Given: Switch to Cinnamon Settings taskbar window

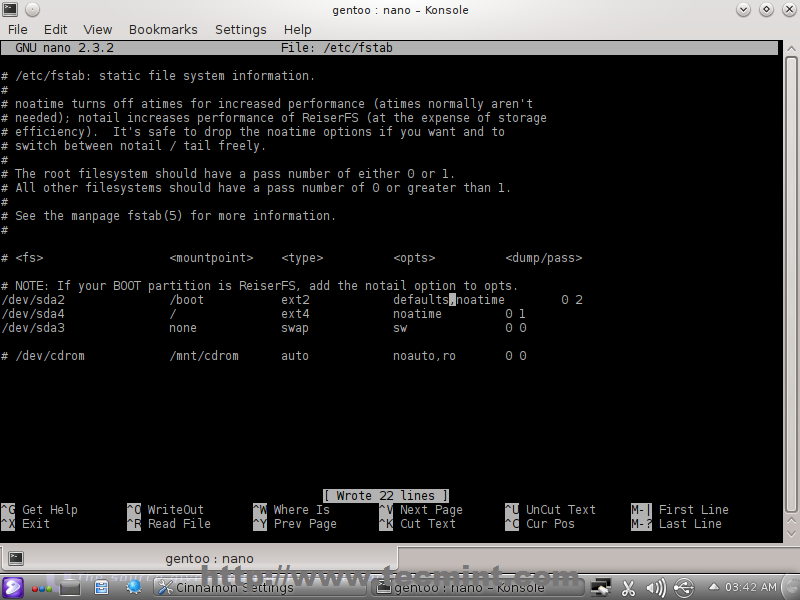Looking at the screenshot, I should point(258,588).
